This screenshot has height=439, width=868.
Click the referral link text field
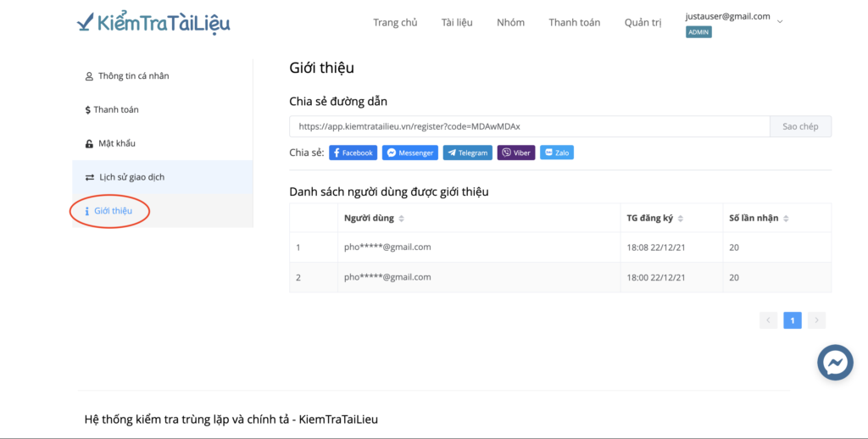click(x=530, y=127)
